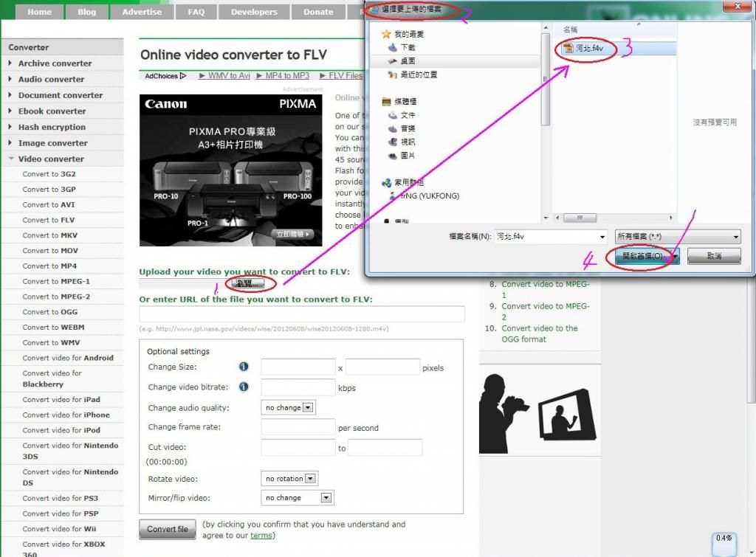Open Convert to AVI in the sidebar
756x557 pixels.
49,205
